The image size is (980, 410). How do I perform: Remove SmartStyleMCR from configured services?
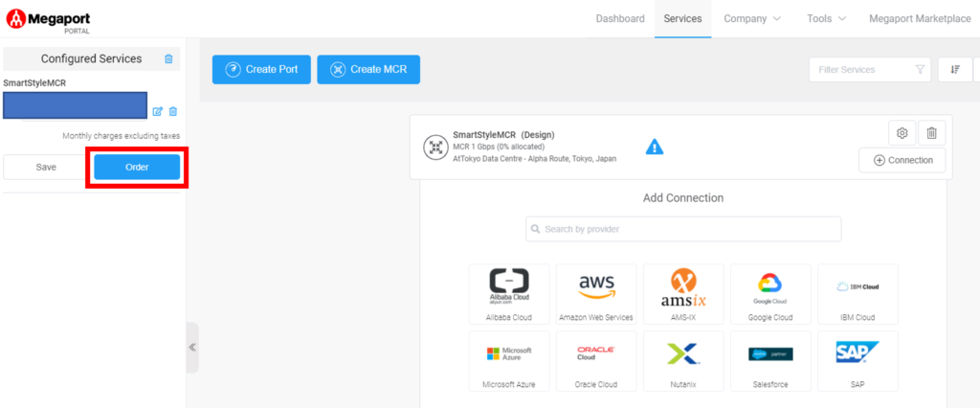click(173, 111)
